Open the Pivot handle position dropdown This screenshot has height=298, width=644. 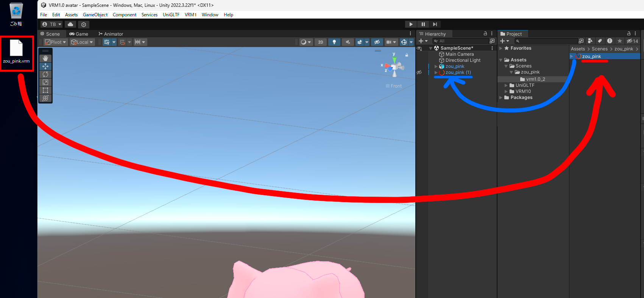56,42
